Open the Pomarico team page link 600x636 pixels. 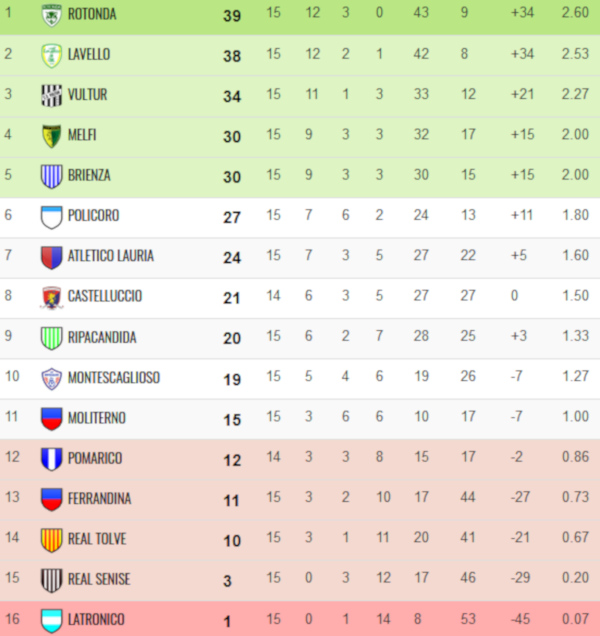(95, 458)
